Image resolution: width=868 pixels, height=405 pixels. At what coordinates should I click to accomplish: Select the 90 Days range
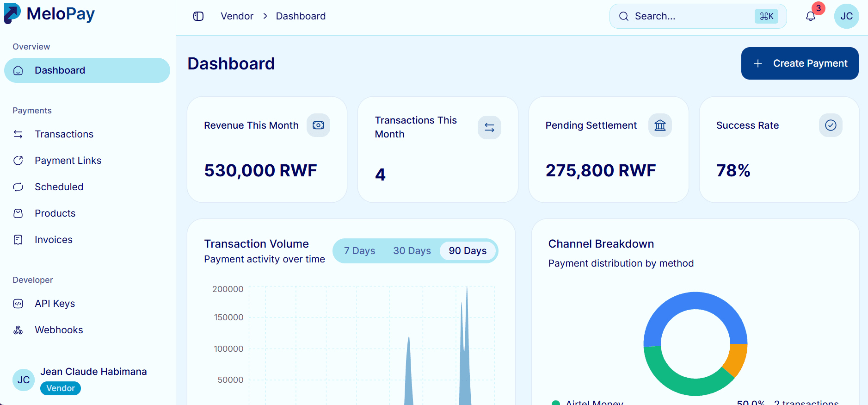(x=468, y=251)
